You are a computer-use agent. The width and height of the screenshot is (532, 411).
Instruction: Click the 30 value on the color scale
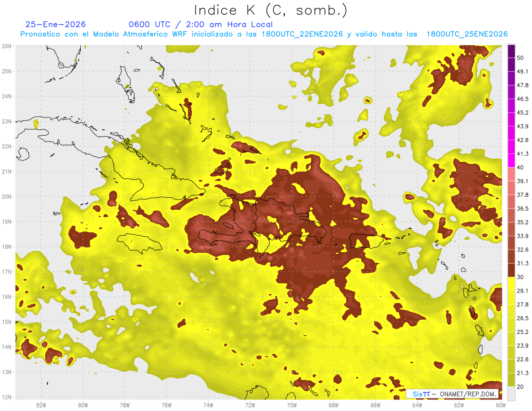(520, 277)
